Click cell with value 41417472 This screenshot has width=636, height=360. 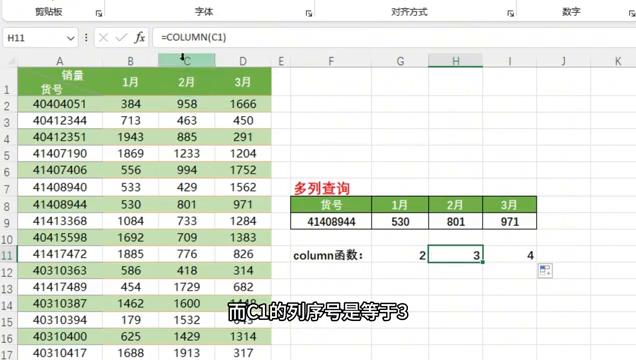tap(60, 254)
